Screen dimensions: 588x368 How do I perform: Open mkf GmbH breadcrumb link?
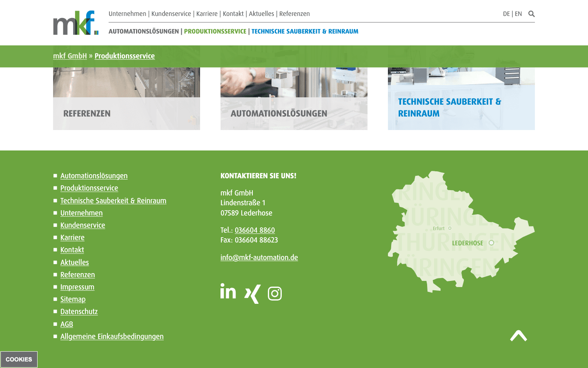pyautogui.click(x=70, y=56)
